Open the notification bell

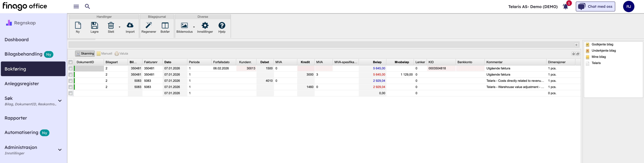(x=565, y=6)
